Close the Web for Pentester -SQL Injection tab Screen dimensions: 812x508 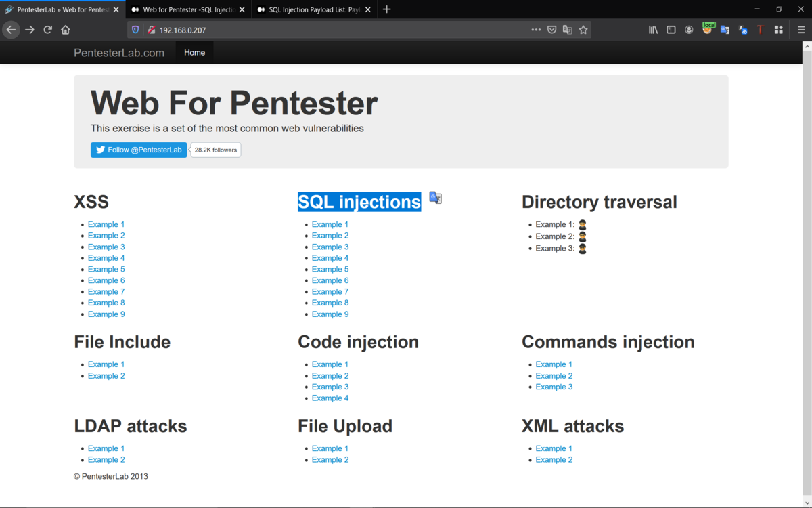pyautogui.click(x=242, y=9)
